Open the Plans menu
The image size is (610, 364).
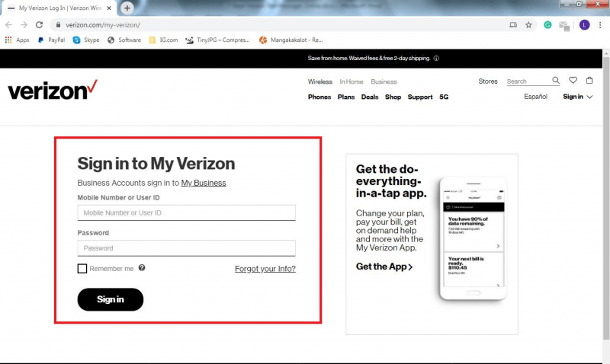[346, 97]
